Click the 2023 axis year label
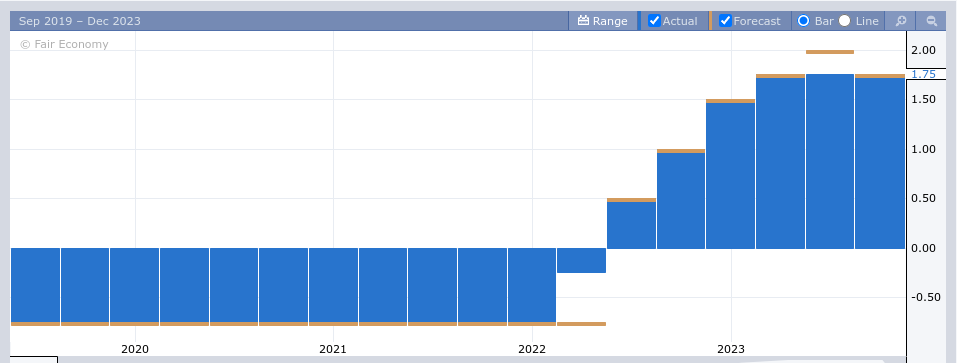The image size is (957, 363). pos(731,349)
